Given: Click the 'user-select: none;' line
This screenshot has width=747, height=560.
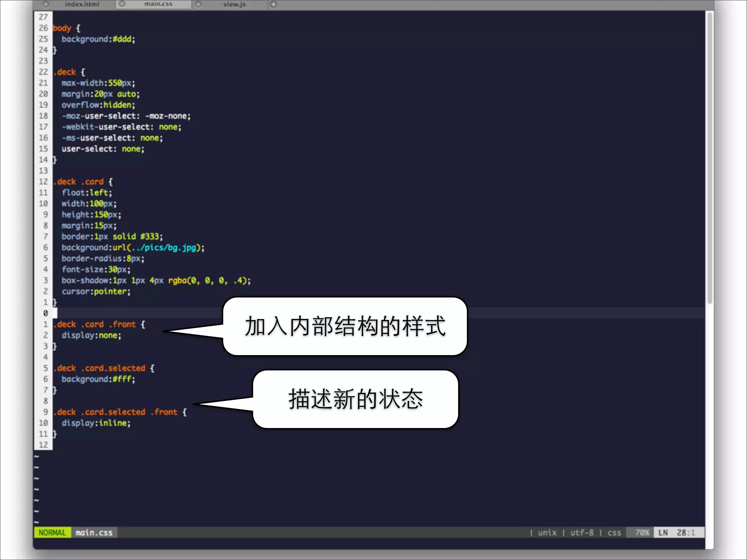Looking at the screenshot, I should 103,149.
